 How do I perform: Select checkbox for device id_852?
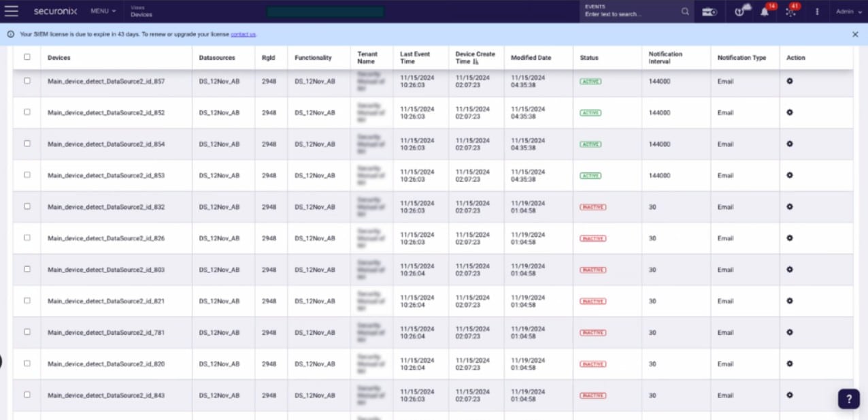[x=27, y=112]
